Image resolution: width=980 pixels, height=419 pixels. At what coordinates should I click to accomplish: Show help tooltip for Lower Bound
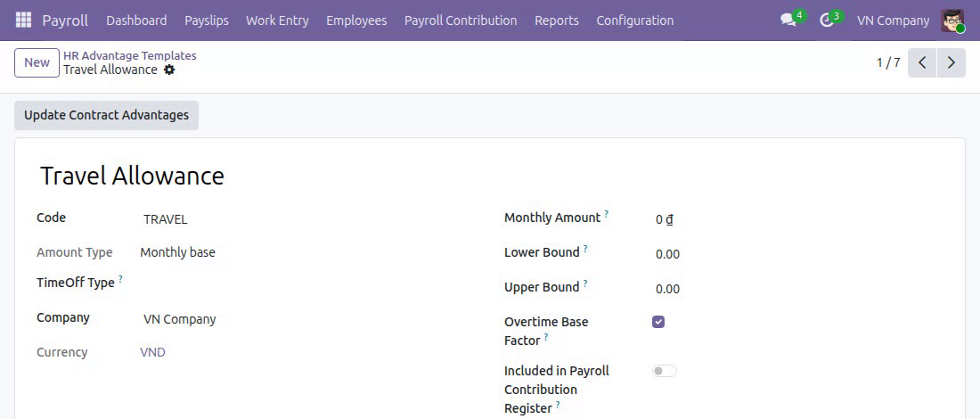[585, 248]
